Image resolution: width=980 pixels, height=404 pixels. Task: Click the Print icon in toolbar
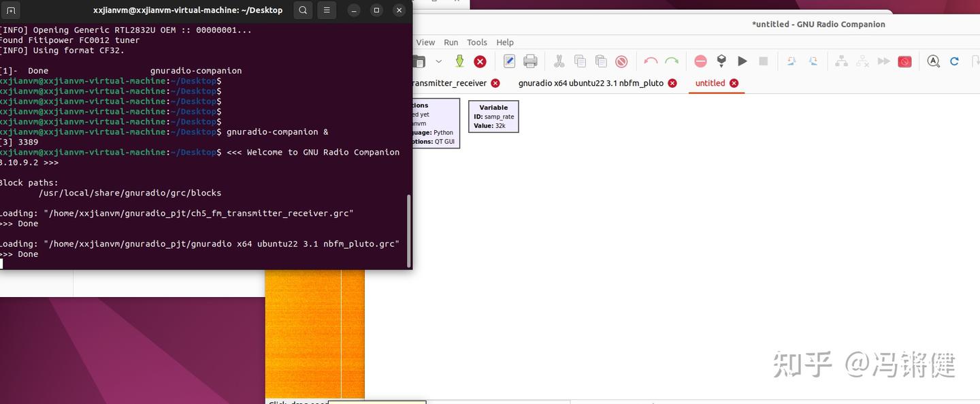click(530, 61)
